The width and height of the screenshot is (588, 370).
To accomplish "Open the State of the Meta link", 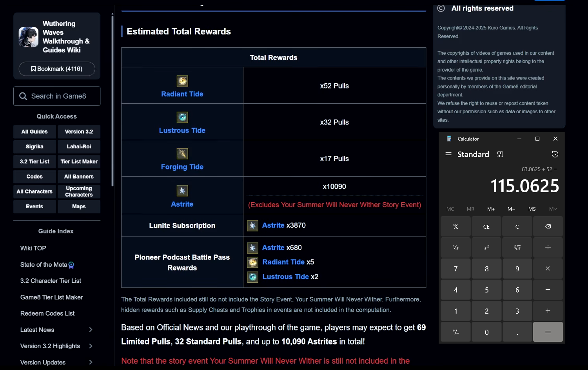I will (x=44, y=265).
